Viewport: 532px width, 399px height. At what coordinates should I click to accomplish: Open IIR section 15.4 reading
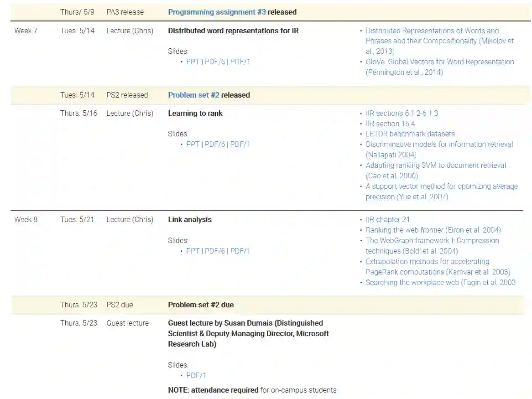pyautogui.click(x=390, y=124)
